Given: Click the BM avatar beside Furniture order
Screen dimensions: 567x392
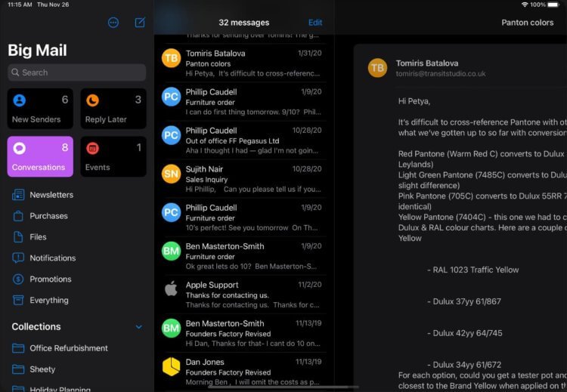Looking at the screenshot, I should tap(171, 251).
